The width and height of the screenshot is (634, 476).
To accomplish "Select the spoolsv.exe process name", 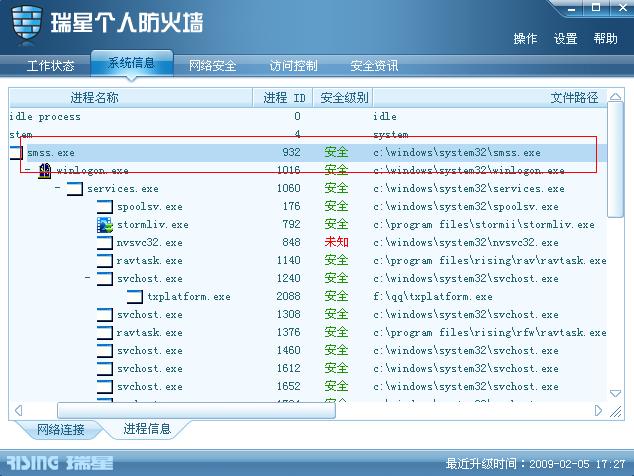I will (x=150, y=207).
